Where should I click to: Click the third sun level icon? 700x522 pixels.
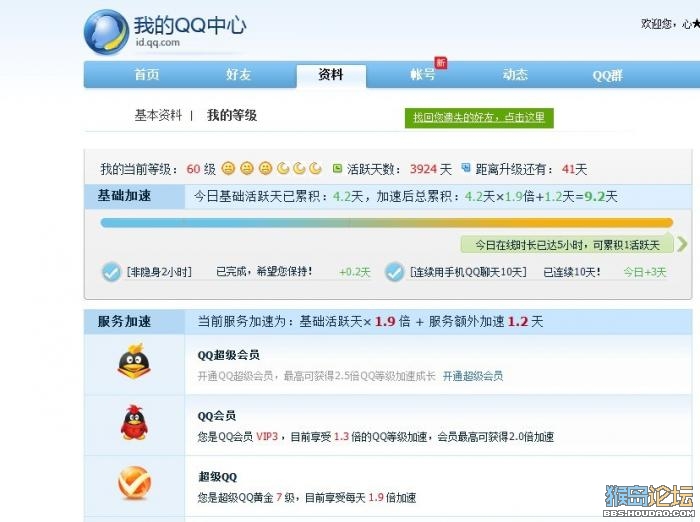265,168
